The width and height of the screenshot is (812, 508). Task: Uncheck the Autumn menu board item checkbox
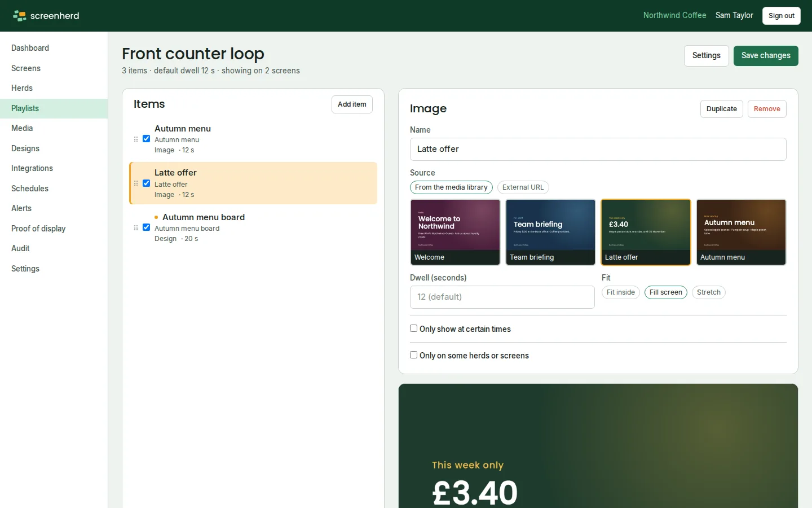(147, 227)
